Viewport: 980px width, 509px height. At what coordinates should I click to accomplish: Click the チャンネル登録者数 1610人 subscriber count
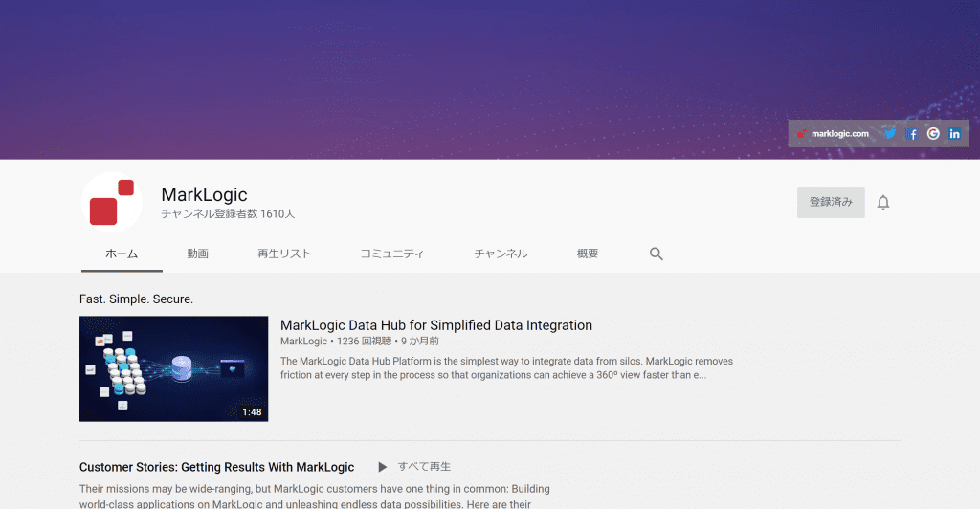pos(228,213)
